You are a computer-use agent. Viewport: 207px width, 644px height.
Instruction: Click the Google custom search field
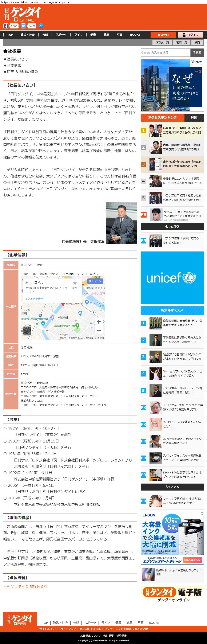166,52
